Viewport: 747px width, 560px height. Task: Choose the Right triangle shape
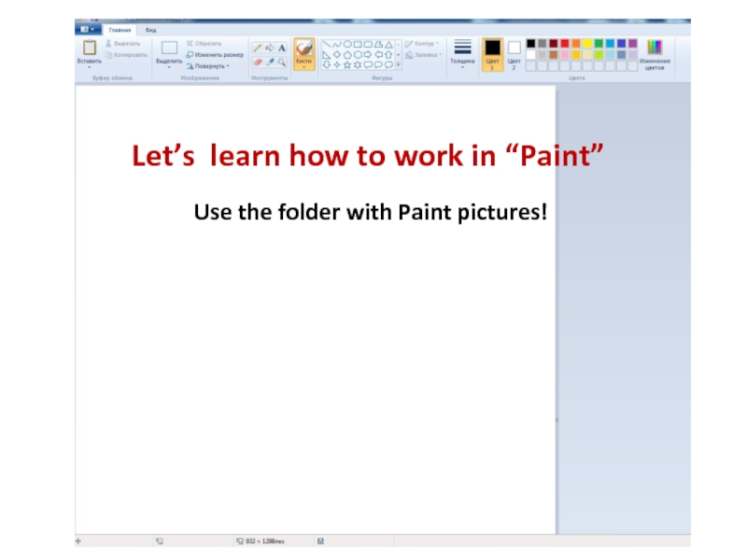tap(326, 55)
